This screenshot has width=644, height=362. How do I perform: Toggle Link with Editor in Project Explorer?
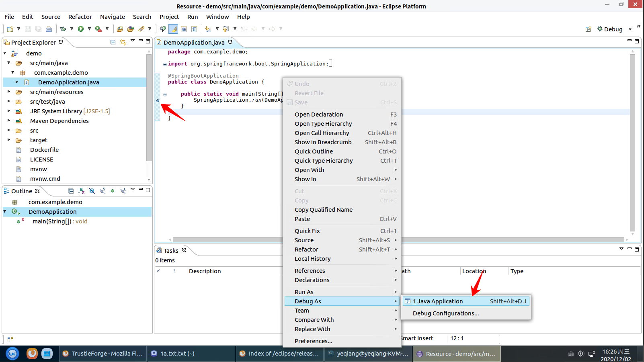[123, 42]
